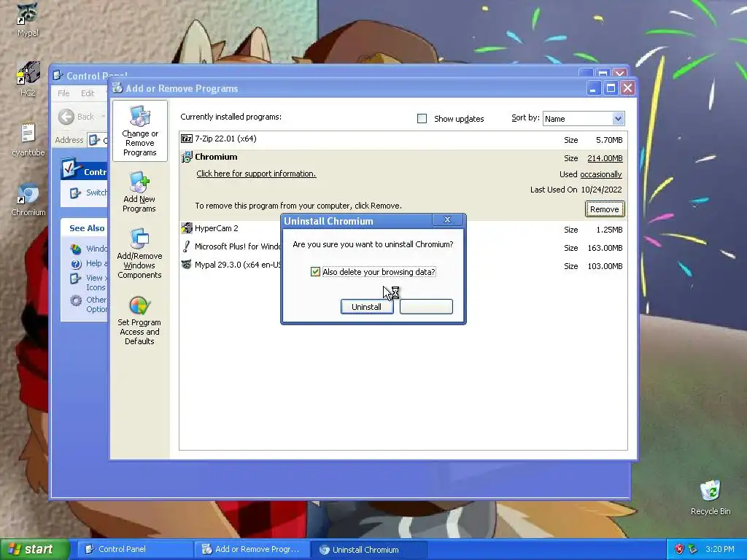
Task: Click the Uninstall button in the dialog
Action: [367, 307]
